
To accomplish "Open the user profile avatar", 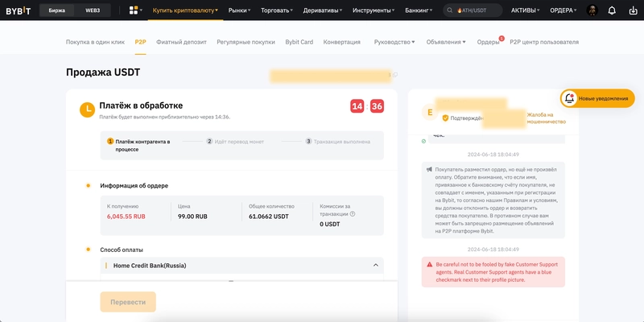I will click(x=592, y=10).
